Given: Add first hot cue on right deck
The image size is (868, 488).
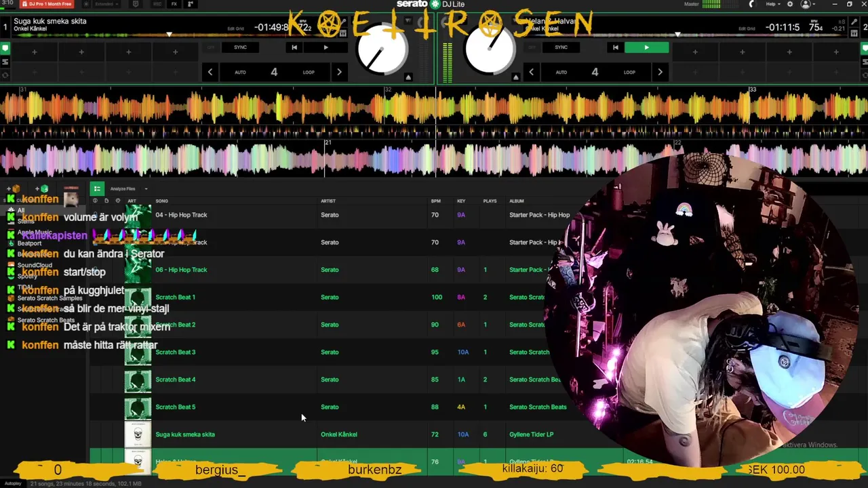Looking at the screenshot, I should 695,52.
